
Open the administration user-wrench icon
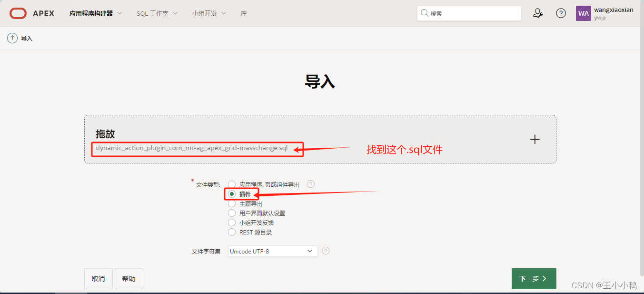tap(538, 13)
